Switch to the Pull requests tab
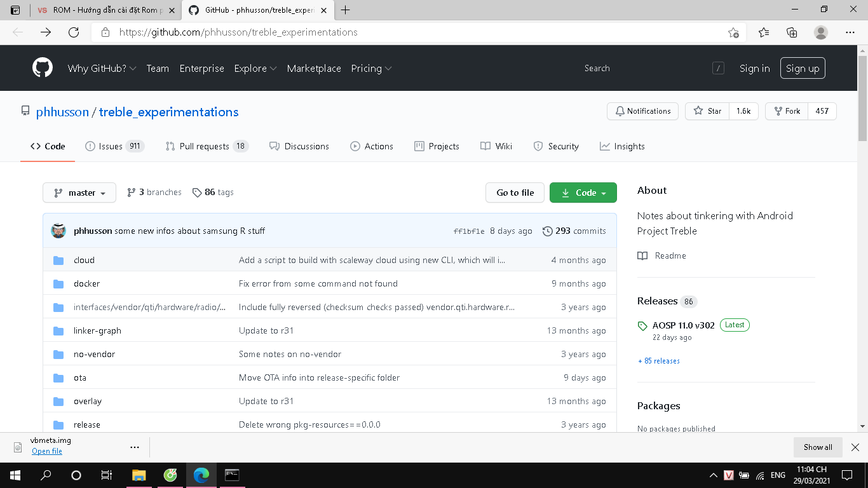This screenshot has width=868, height=488. click(206, 146)
